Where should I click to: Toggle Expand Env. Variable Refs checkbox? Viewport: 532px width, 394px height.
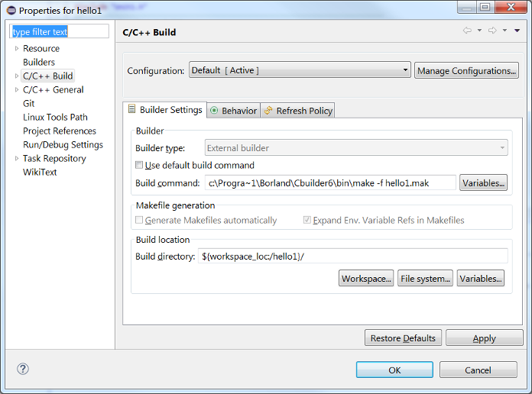307,220
